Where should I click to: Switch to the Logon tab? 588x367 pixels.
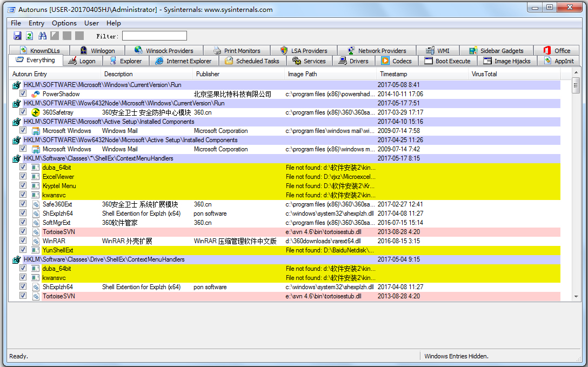[82, 61]
